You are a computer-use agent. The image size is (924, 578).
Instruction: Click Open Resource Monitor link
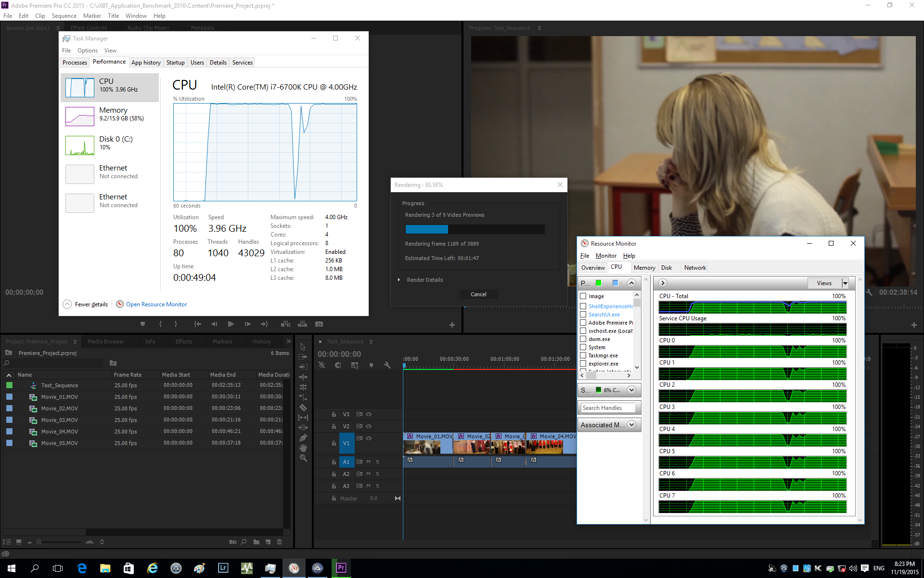point(156,304)
